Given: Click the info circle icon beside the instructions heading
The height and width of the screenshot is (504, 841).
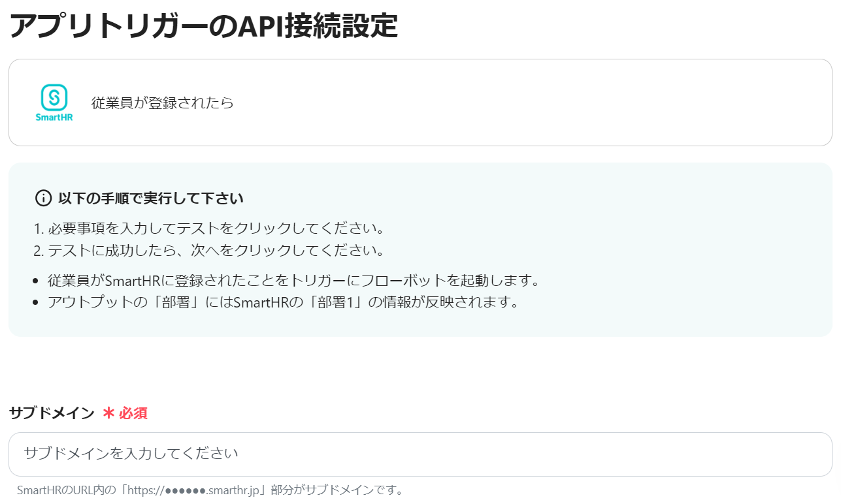Looking at the screenshot, I should coord(43,198).
